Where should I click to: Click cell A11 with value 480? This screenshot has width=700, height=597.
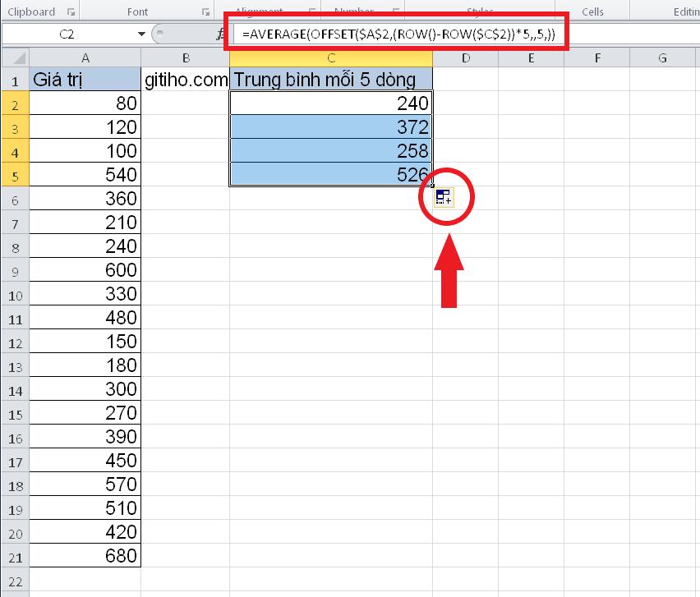tap(85, 317)
